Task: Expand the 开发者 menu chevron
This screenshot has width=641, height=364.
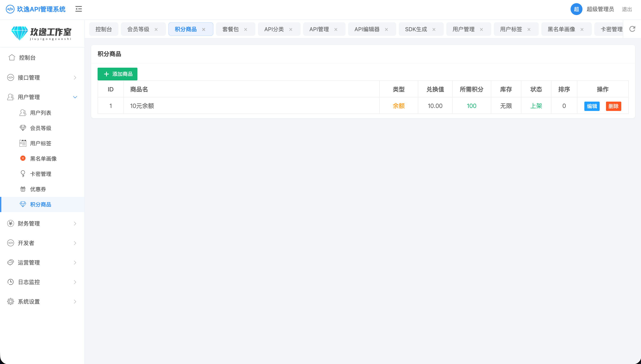Action: click(75, 243)
